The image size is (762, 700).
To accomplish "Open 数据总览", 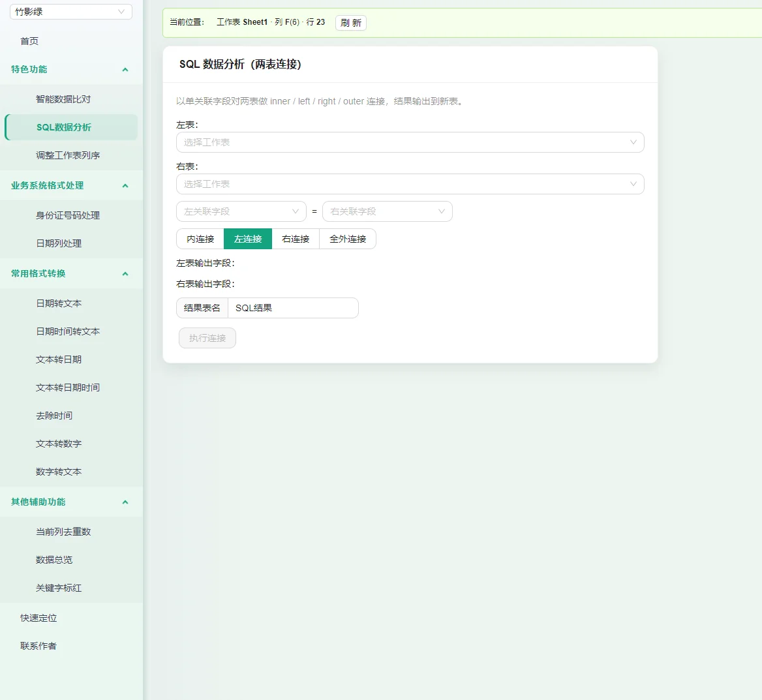I will point(54,560).
